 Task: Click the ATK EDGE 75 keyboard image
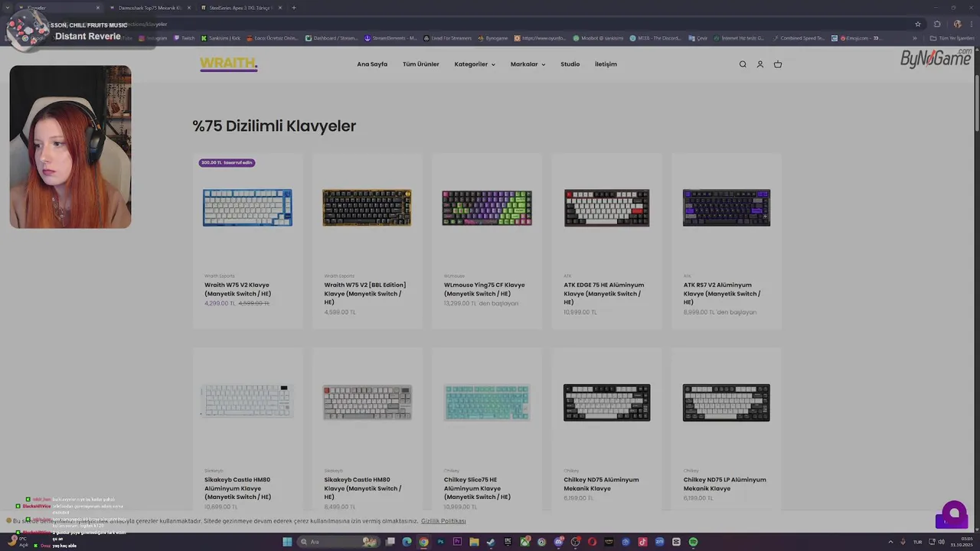(606, 207)
